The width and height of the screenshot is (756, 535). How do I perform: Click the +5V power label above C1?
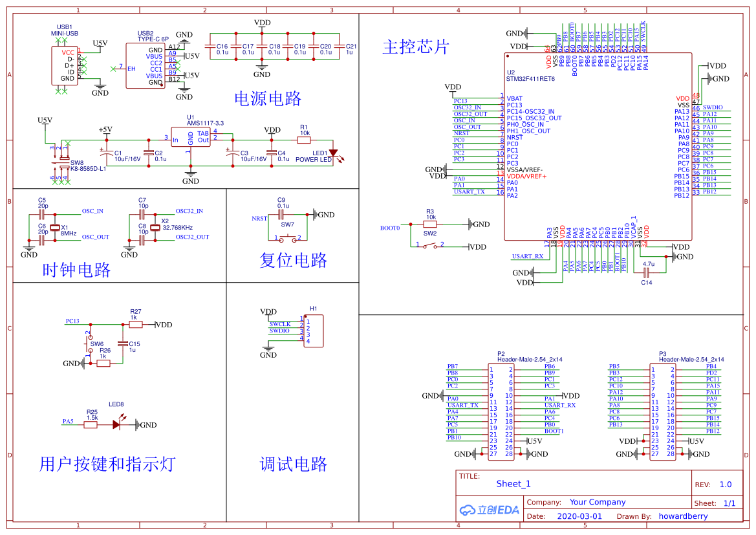[105, 129]
